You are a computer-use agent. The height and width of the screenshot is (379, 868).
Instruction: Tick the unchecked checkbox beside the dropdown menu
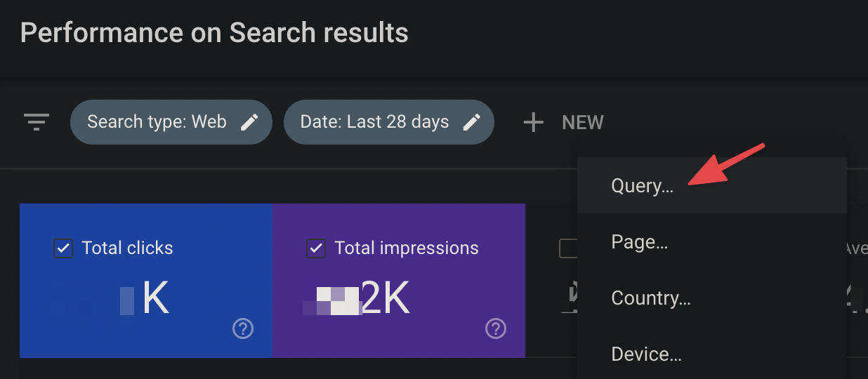[568, 248]
